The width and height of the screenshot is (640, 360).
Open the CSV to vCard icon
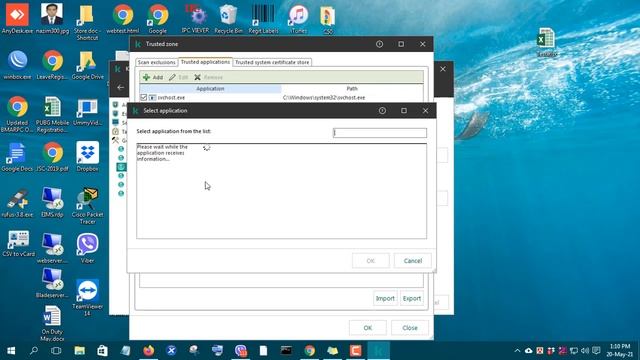[18, 244]
